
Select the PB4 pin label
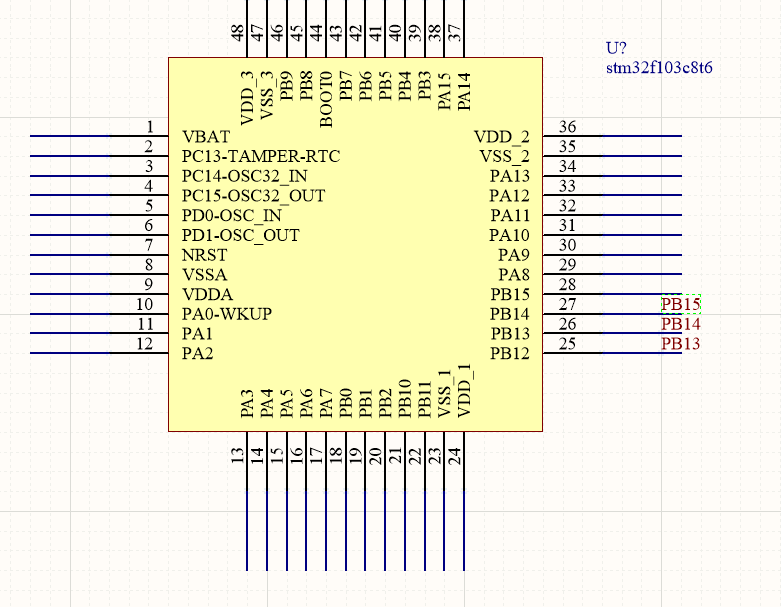click(405, 86)
